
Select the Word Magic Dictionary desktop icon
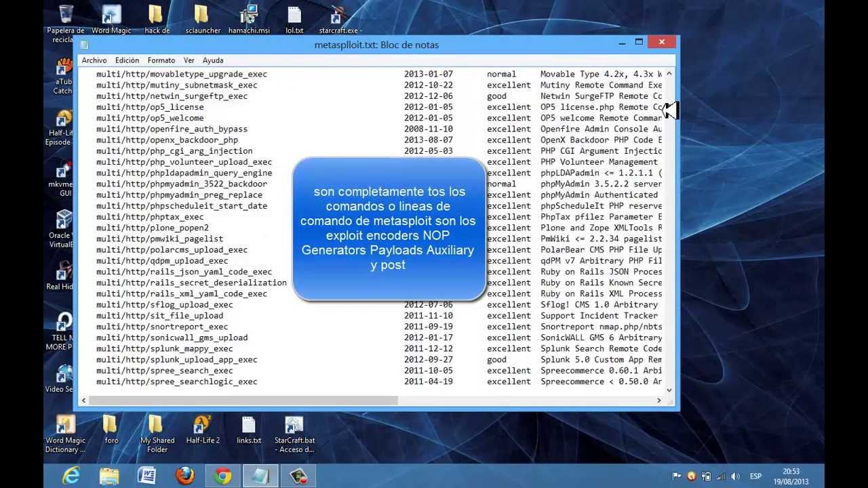tap(66, 434)
